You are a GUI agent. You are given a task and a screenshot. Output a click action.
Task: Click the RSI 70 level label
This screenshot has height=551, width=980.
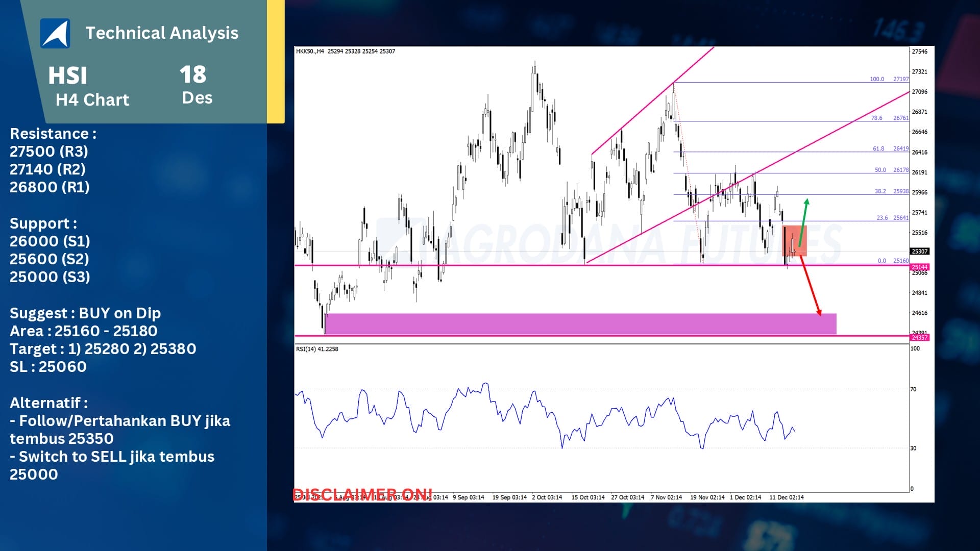(913, 389)
